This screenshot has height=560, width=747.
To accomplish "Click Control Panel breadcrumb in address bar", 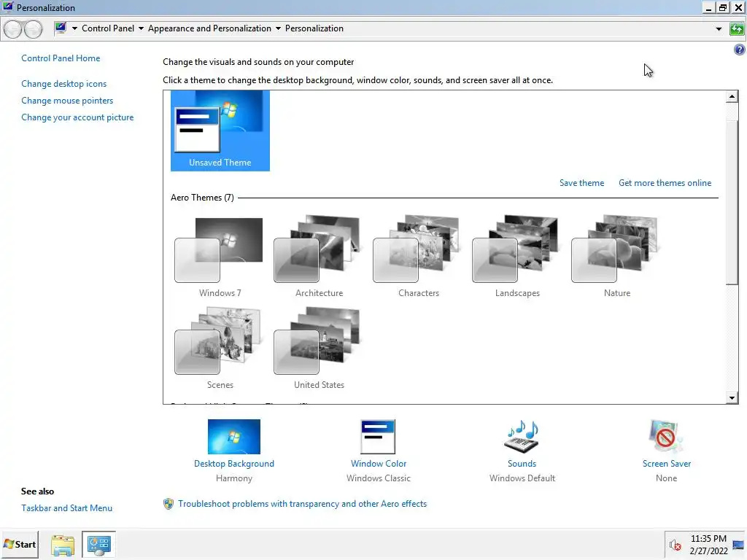I will [108, 28].
